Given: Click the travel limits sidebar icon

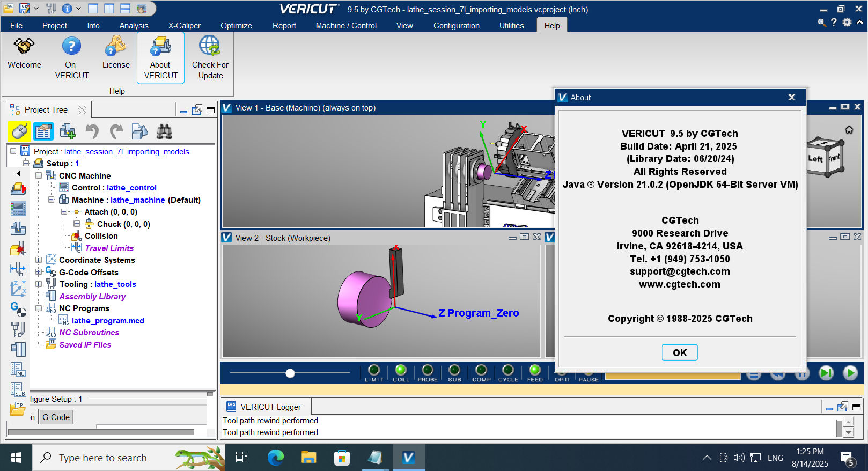Looking at the screenshot, I should point(18,268).
